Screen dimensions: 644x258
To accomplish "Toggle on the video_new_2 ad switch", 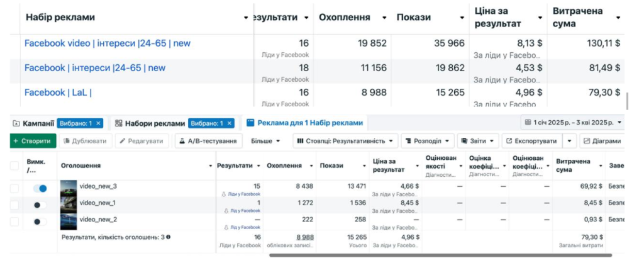I will pyautogui.click(x=40, y=222).
